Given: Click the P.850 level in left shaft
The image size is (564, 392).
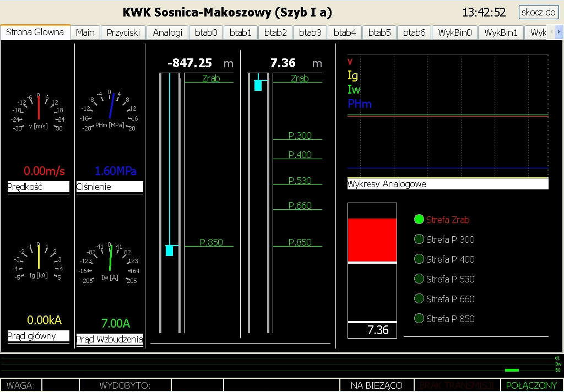Looking at the screenshot, I should (x=211, y=242).
